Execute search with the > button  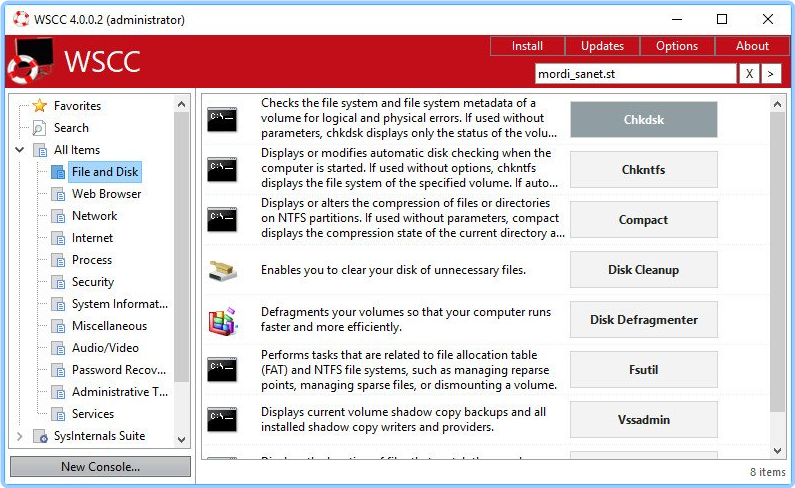(x=770, y=74)
